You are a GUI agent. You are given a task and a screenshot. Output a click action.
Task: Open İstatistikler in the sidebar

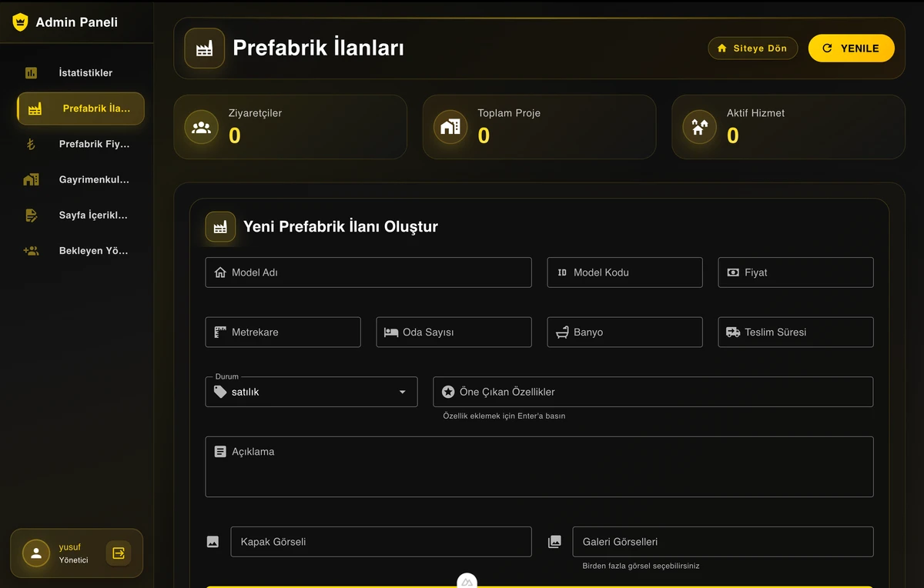85,73
